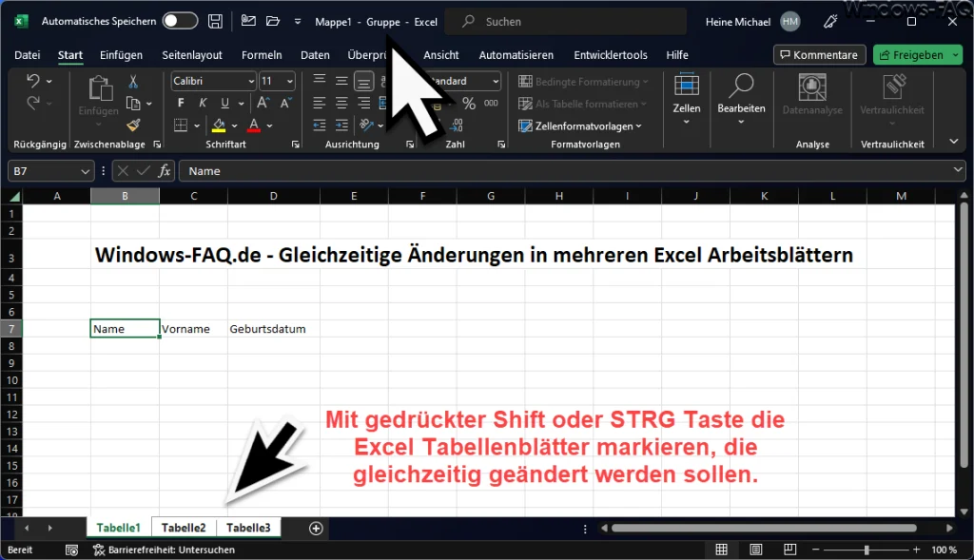Image resolution: width=974 pixels, height=560 pixels.
Task: Click the Kommentare button
Action: click(819, 55)
